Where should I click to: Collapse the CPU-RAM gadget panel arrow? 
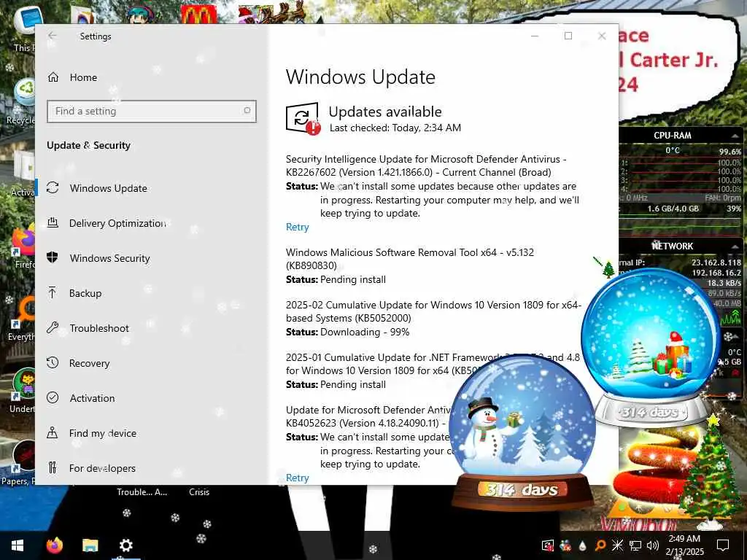click(735, 136)
